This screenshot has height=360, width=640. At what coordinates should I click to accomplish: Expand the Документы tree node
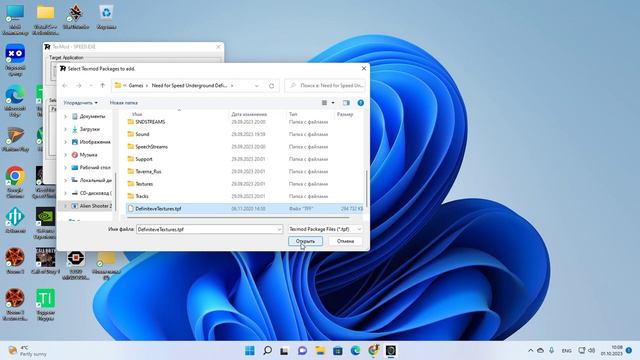[x=65, y=116]
